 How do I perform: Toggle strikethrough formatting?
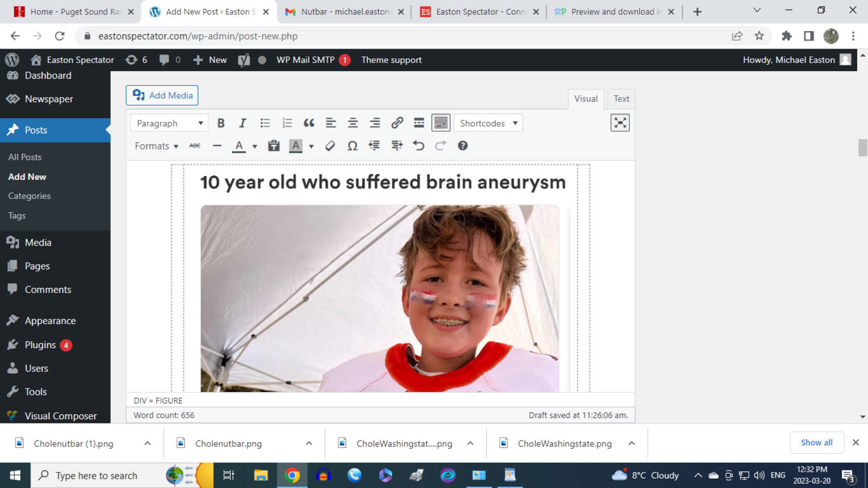click(195, 146)
